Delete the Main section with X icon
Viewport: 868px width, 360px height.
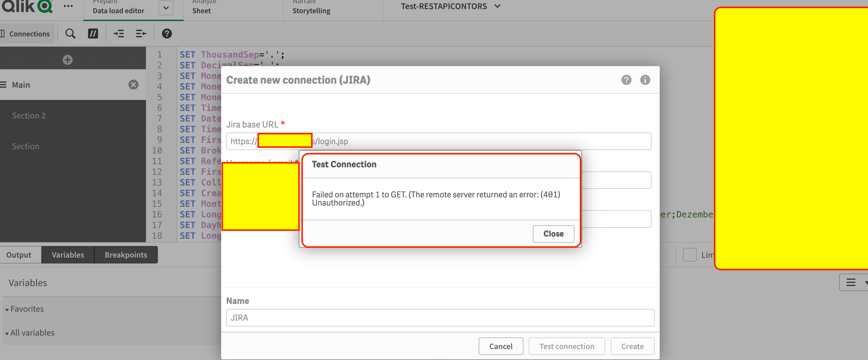(x=133, y=85)
